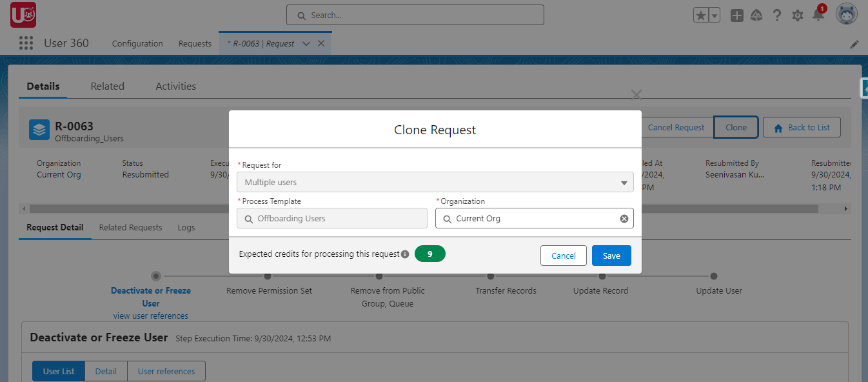Viewport: 868px width, 382px height.
Task: Select the Deactivate or Freeze User step marker
Action: [x=156, y=276]
